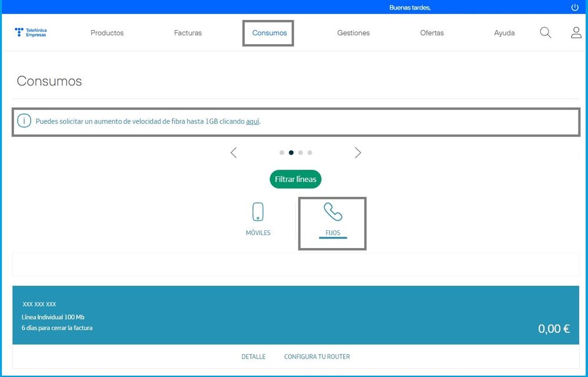This screenshot has height=377, width=588.
Task: Advance banner with right arrow
Action: (x=358, y=153)
